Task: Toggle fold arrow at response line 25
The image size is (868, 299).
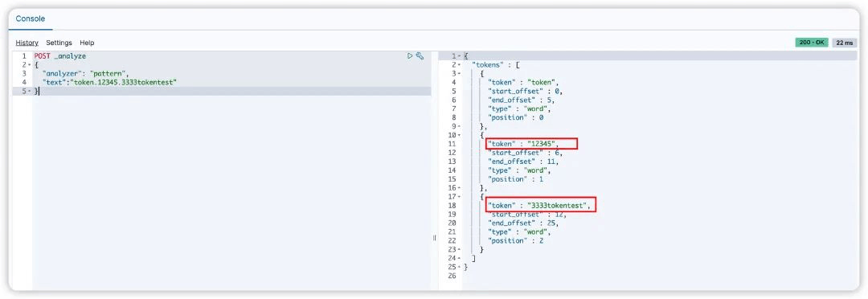Action: pos(460,267)
